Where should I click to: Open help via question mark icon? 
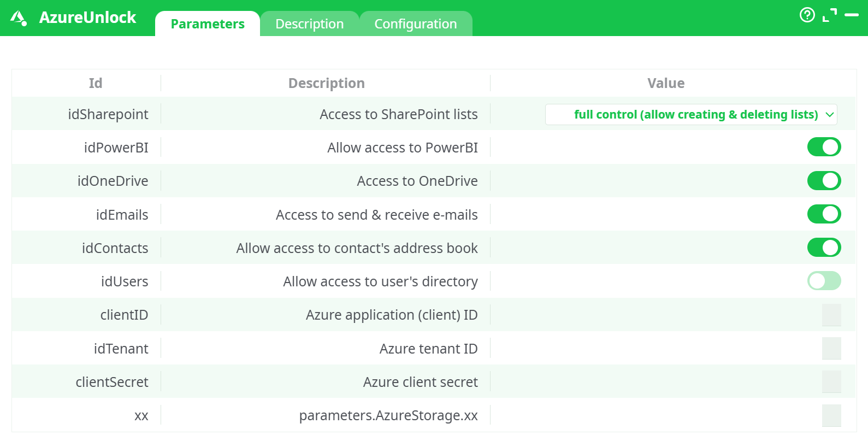point(807,15)
